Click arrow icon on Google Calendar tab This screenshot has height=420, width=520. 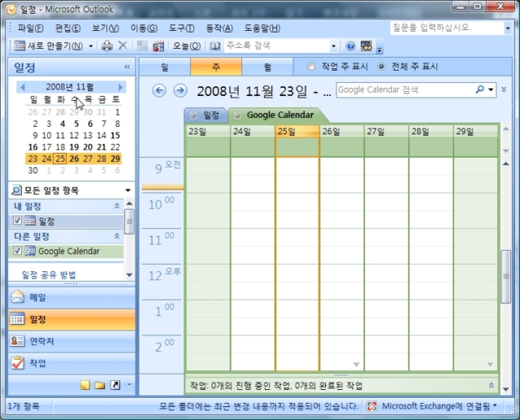236,115
